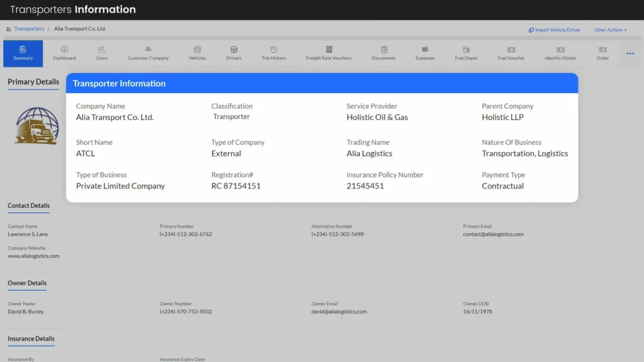
Task: Open the Fuel Depot pump icon
Action: tap(466, 50)
